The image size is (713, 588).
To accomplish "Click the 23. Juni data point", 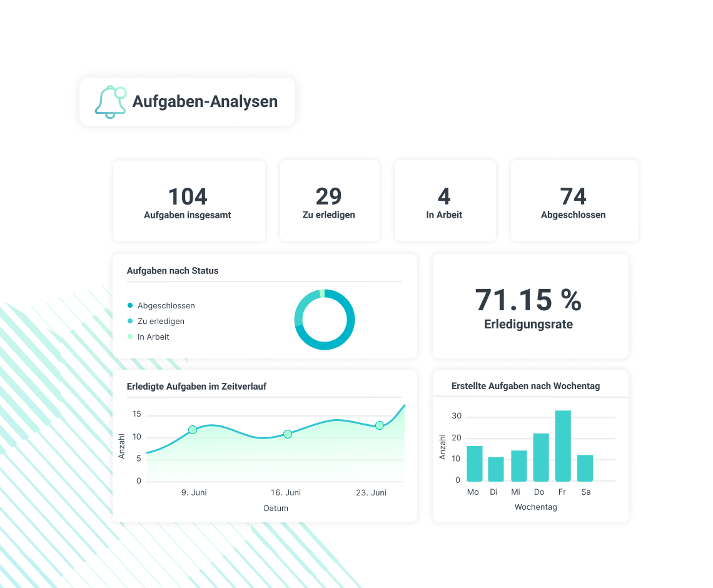I will tap(380, 425).
